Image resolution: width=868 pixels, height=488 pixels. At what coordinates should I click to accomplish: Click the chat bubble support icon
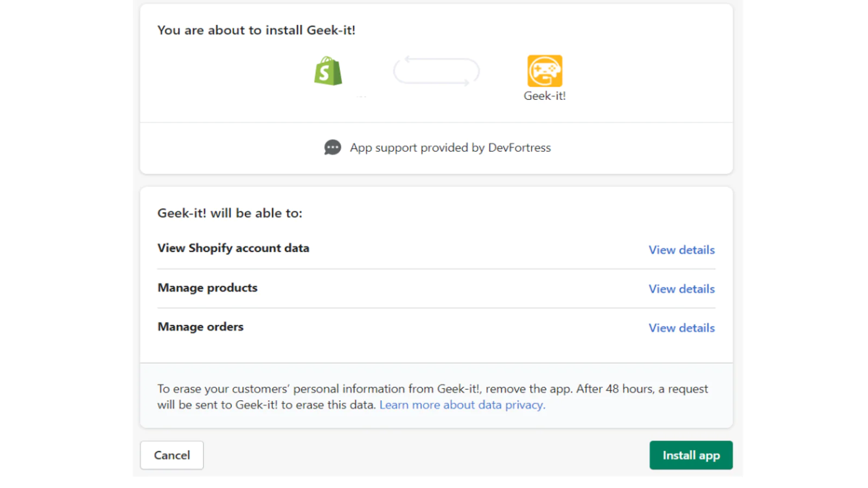(333, 147)
